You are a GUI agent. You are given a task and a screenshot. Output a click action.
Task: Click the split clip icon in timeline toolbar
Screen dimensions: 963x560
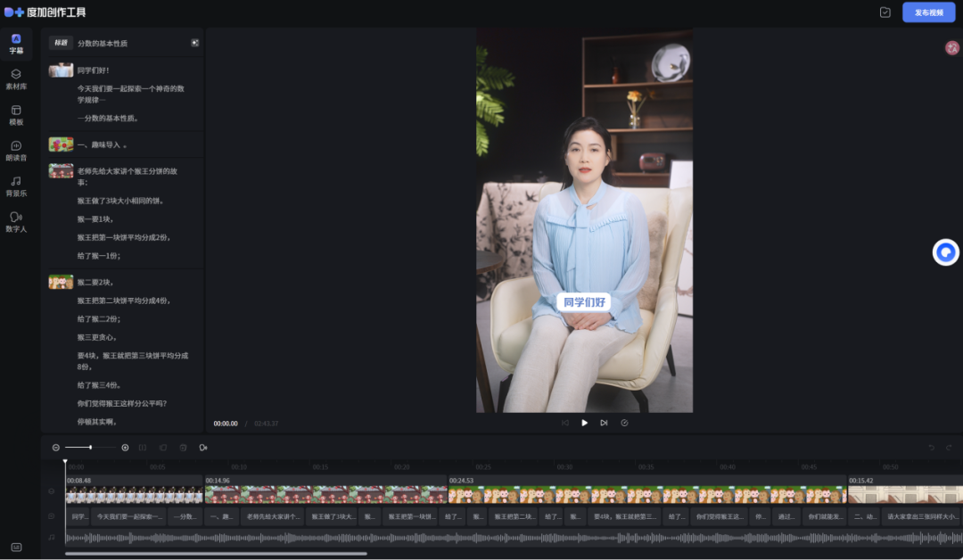[x=143, y=448]
